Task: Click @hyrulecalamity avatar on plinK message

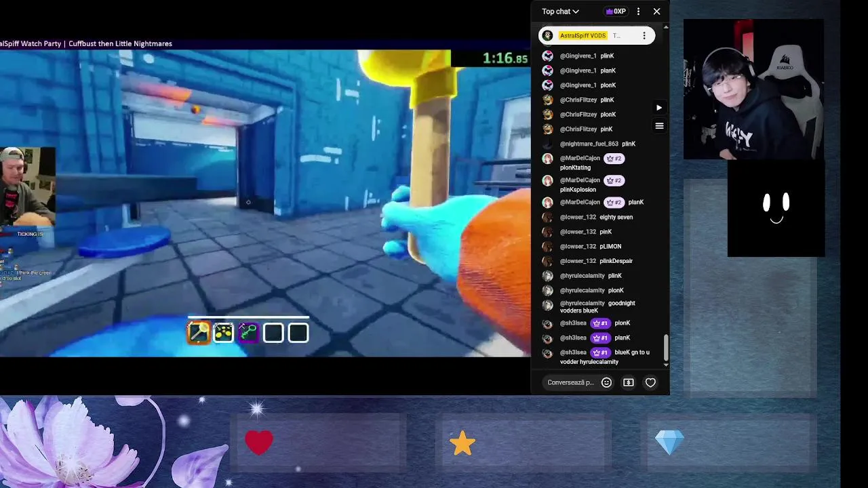Action: [x=547, y=276]
